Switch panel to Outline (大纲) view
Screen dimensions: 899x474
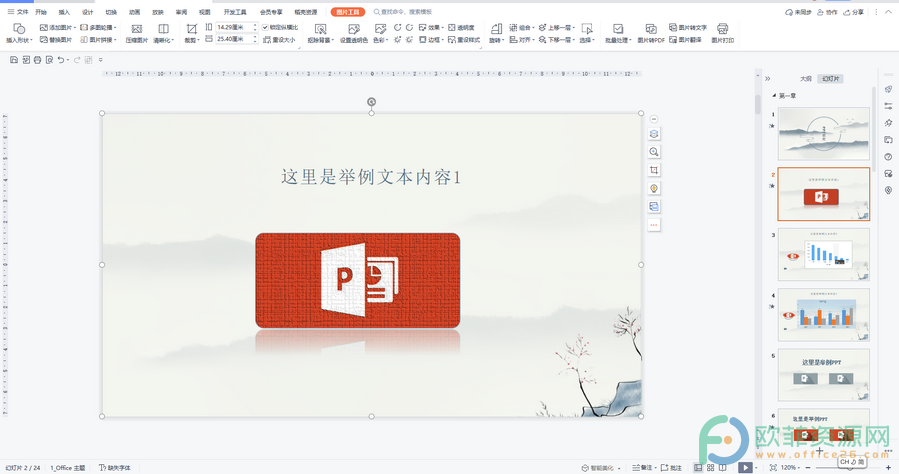806,79
